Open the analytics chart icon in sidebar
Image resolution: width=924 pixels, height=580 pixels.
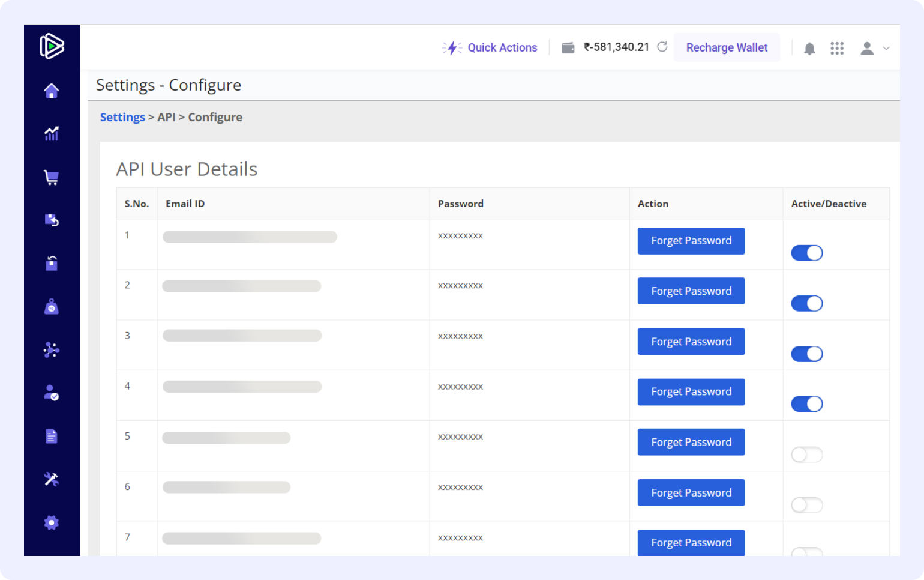(52, 134)
